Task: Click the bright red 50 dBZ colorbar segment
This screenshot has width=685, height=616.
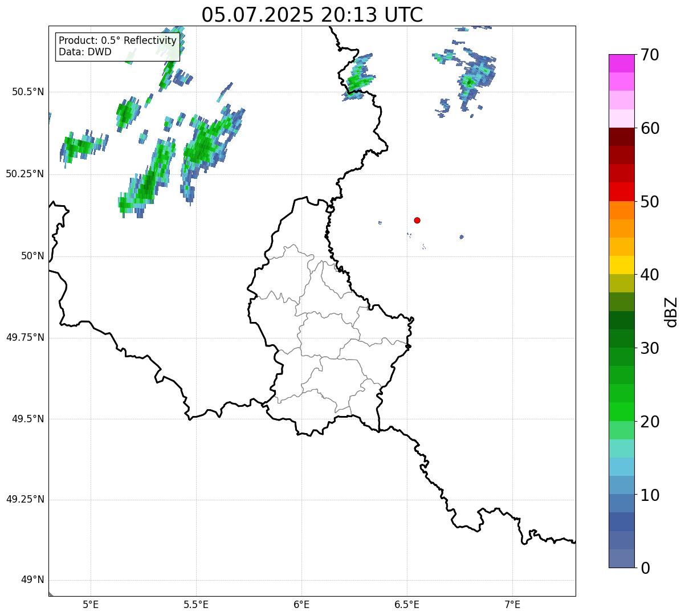Action: [x=622, y=191]
